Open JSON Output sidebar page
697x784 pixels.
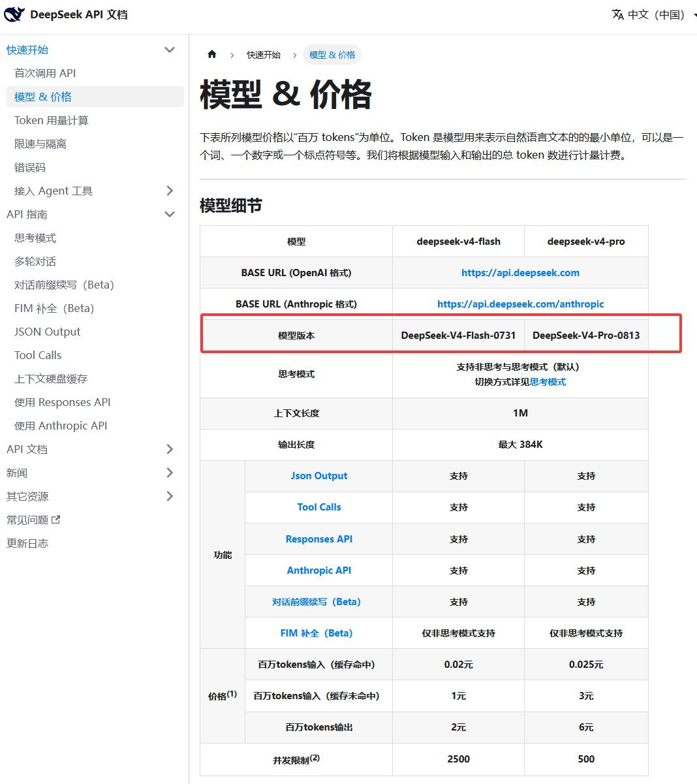[x=47, y=332]
